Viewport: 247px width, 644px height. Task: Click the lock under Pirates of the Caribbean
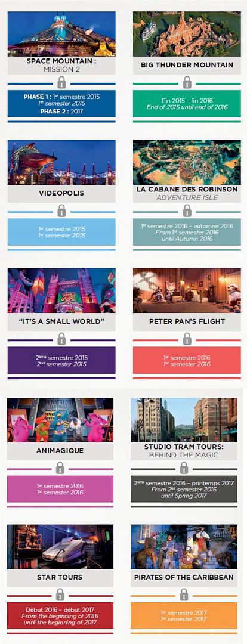click(184, 595)
